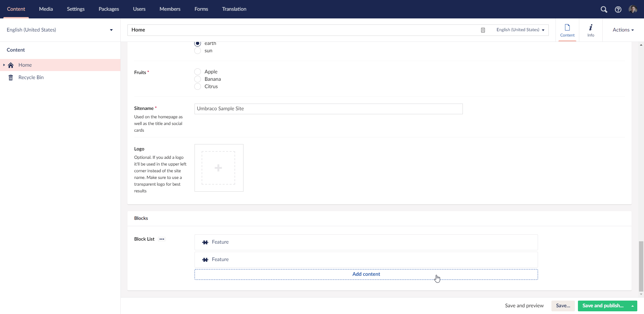Click the help question mark icon

(x=618, y=9)
